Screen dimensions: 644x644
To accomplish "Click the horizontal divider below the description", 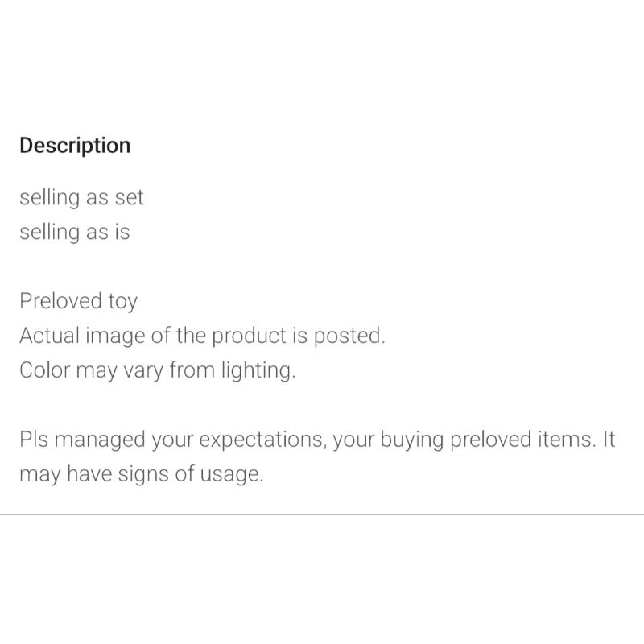I will [x=322, y=514].
